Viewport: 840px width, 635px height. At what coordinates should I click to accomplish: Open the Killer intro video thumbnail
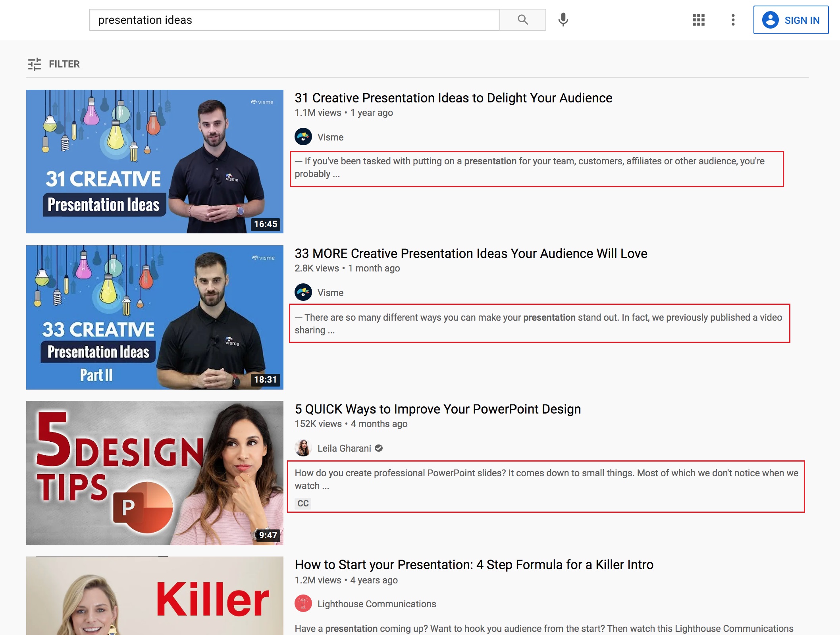[x=155, y=596]
